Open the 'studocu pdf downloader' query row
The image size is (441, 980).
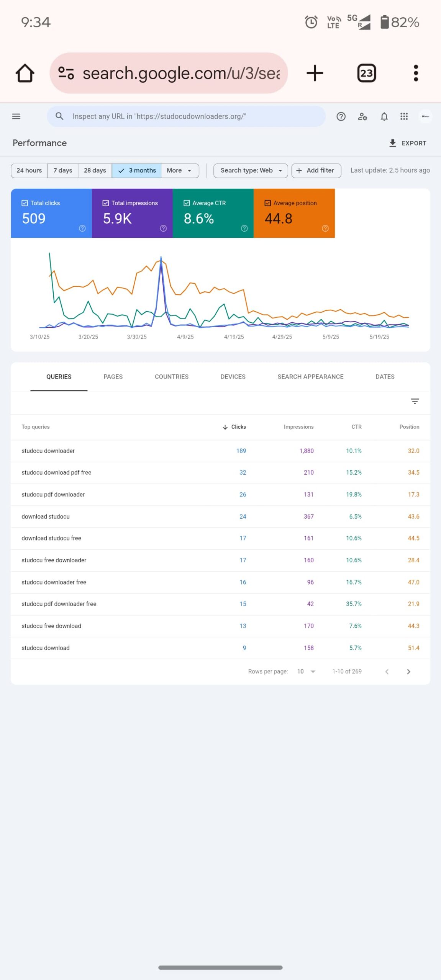220,495
